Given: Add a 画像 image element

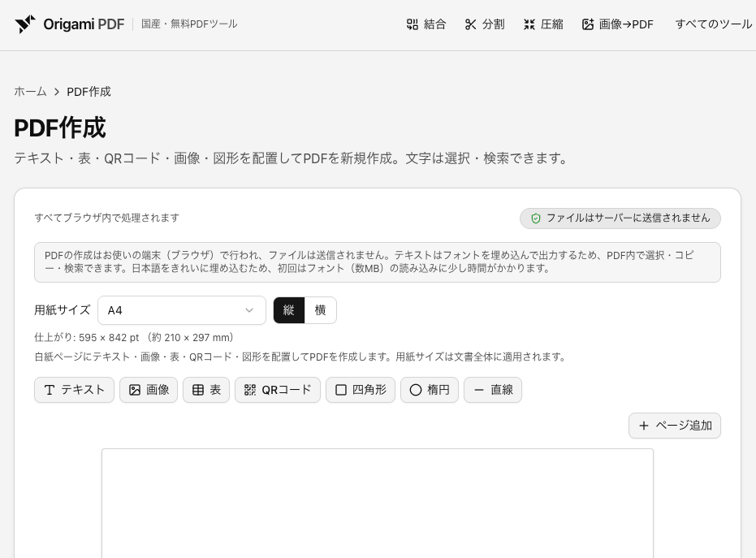Looking at the screenshot, I should pyautogui.click(x=149, y=390).
